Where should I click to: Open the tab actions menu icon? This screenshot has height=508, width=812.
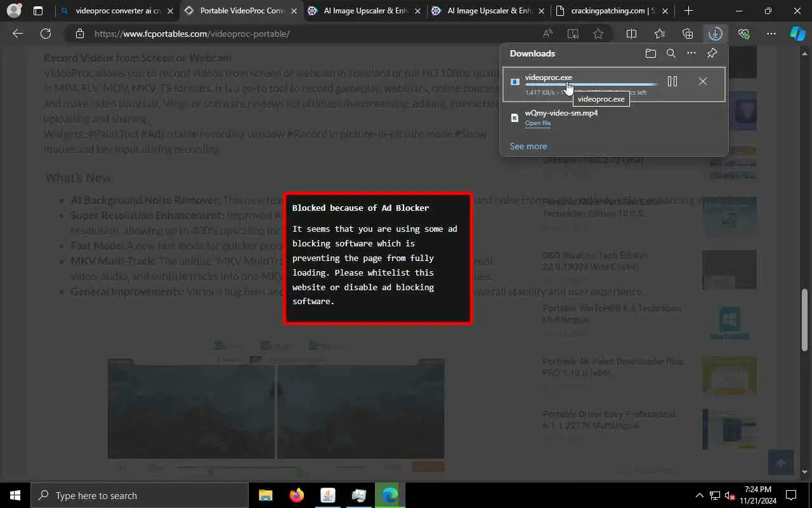point(38,11)
